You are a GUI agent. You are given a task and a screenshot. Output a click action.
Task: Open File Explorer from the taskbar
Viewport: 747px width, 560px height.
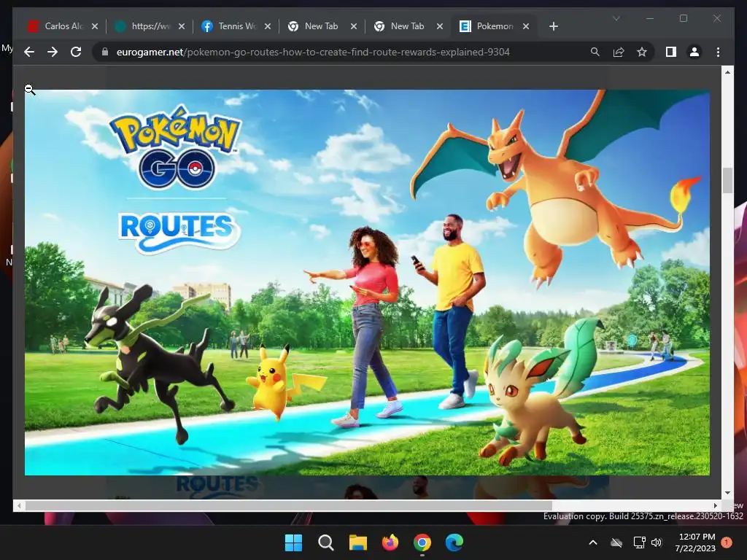pos(357,542)
